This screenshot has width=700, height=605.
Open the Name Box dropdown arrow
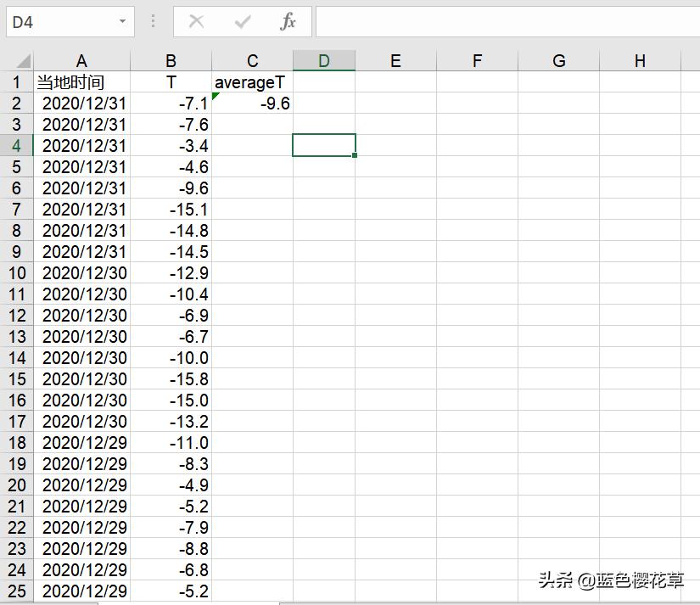pyautogui.click(x=121, y=21)
